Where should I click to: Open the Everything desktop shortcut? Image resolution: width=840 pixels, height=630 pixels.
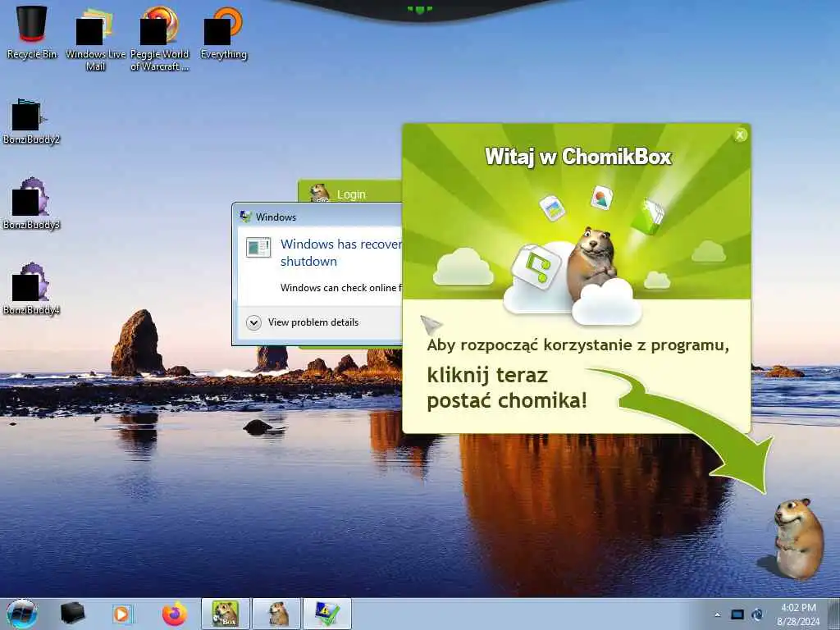click(x=223, y=33)
